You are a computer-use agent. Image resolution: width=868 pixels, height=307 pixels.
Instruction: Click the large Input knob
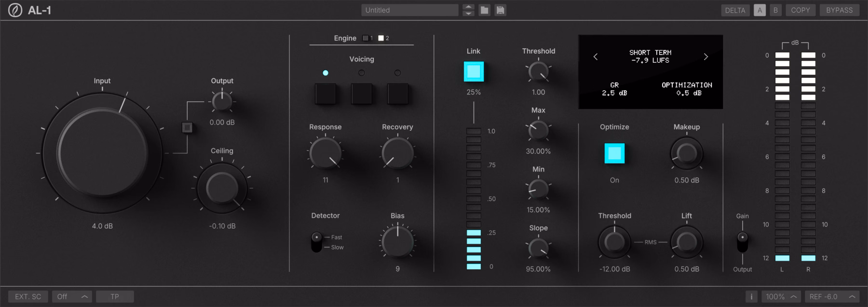click(x=102, y=153)
